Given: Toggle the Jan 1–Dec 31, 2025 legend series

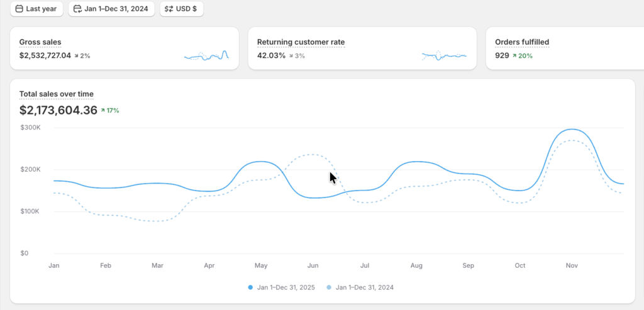Looking at the screenshot, I should (285, 287).
